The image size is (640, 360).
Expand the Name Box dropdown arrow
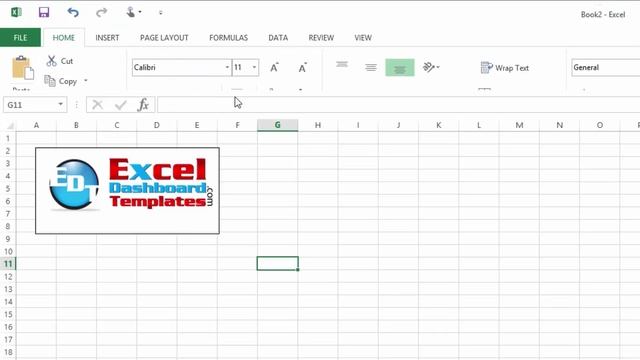pos(60,104)
